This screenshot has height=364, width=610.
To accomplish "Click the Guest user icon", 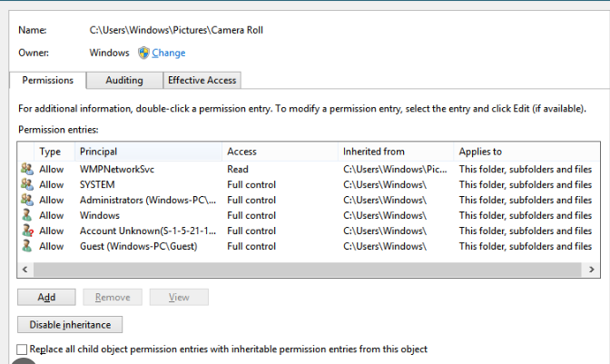I will tap(25, 246).
